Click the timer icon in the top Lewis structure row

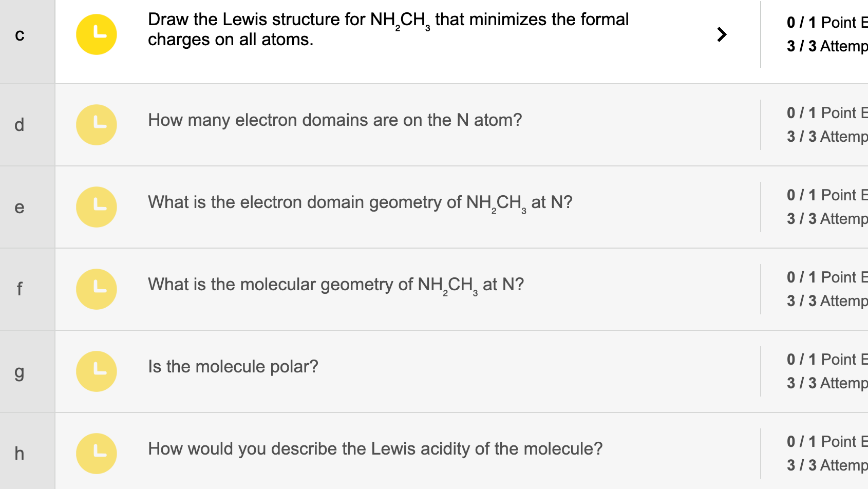coord(97,34)
